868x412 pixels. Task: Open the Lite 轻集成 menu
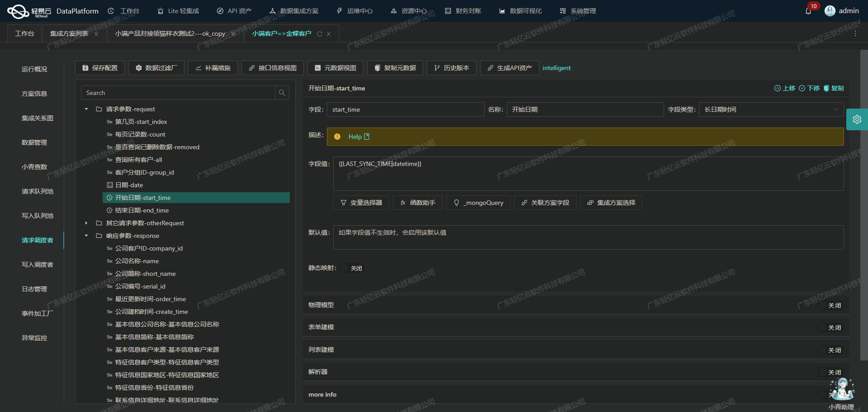(178, 11)
